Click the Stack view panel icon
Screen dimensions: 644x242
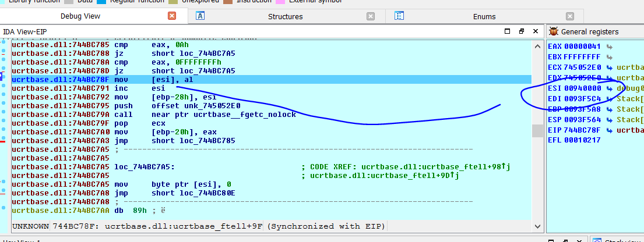pyautogui.click(x=597, y=240)
